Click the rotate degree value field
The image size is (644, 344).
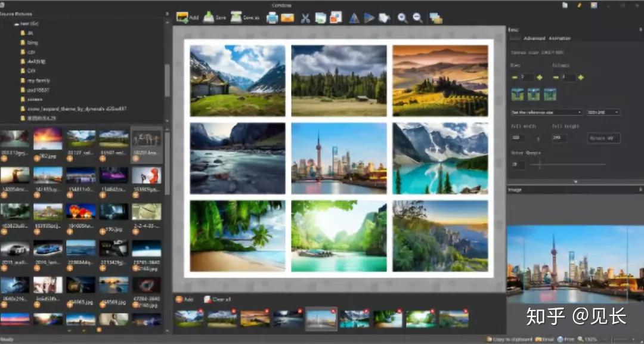pos(518,164)
